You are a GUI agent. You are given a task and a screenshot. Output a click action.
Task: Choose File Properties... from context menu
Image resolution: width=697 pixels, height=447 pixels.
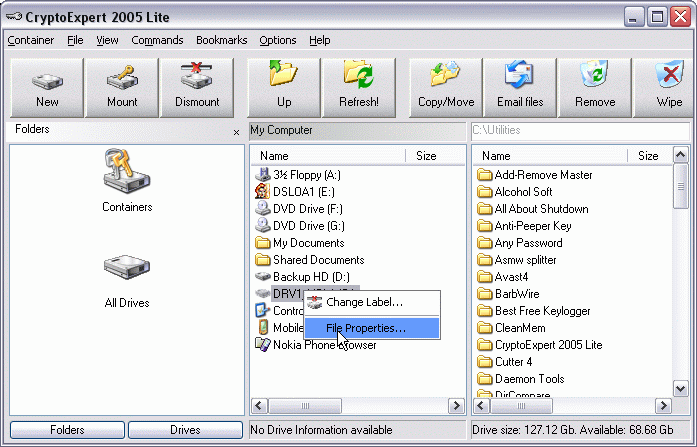365,328
